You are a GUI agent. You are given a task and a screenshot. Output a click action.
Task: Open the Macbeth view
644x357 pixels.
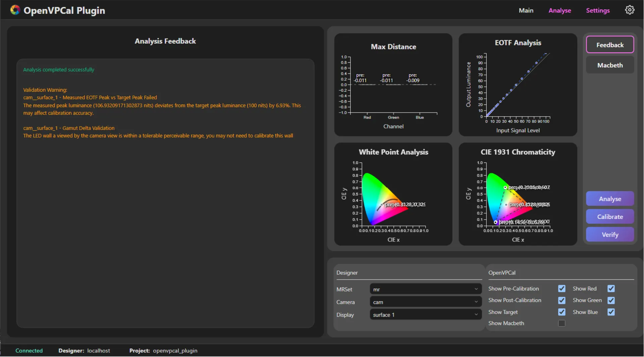point(610,65)
